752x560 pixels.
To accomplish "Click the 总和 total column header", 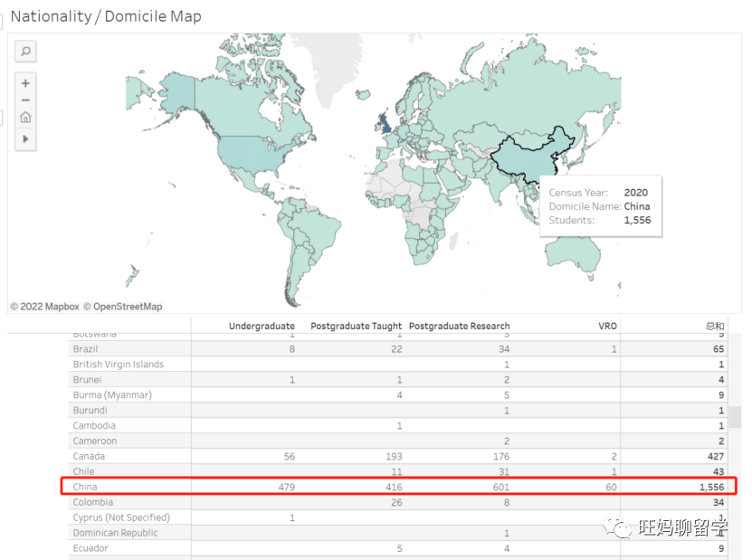I will pos(714,326).
